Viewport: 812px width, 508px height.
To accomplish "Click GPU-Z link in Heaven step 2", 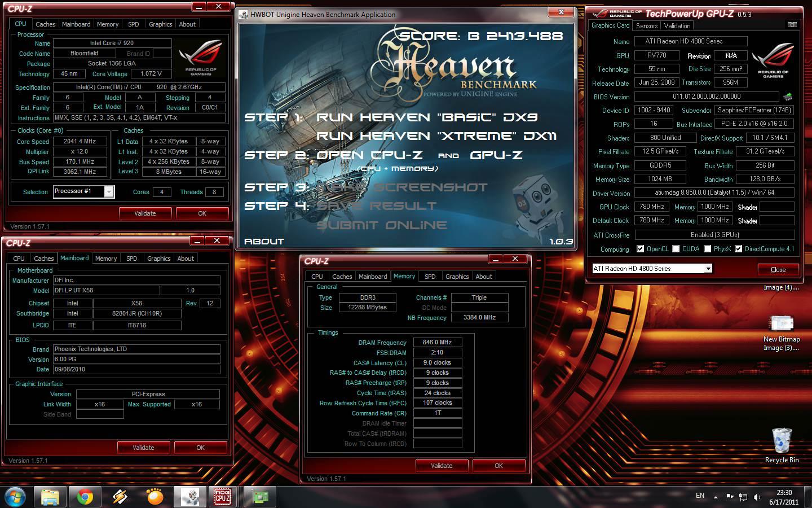I will tap(496, 155).
